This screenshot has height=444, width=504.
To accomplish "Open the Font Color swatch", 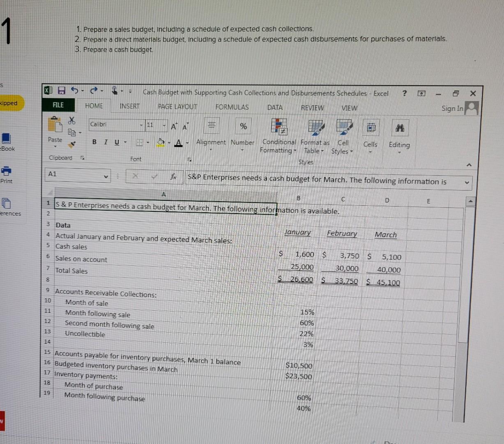I will pyautogui.click(x=178, y=143).
